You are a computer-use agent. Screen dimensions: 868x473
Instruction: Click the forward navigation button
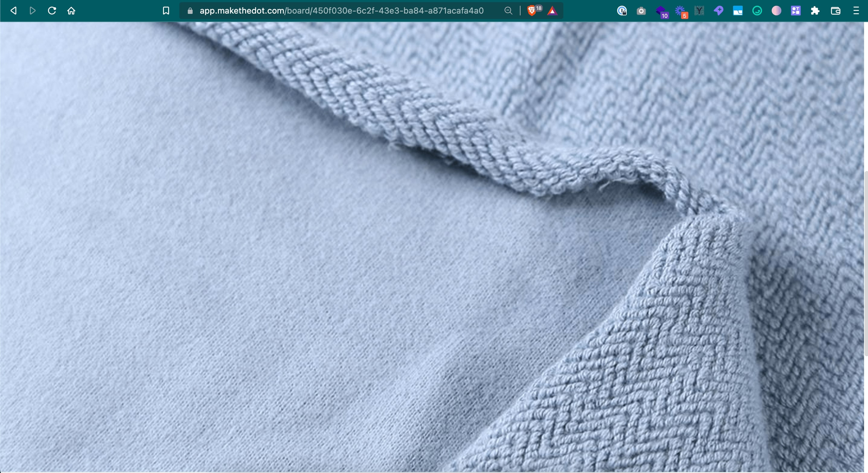click(x=32, y=11)
